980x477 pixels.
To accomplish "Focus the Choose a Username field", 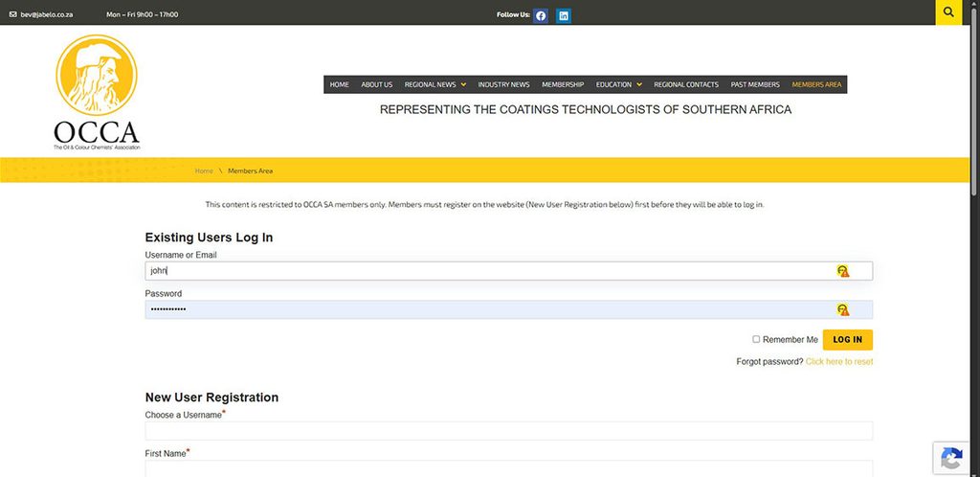I will coord(509,431).
